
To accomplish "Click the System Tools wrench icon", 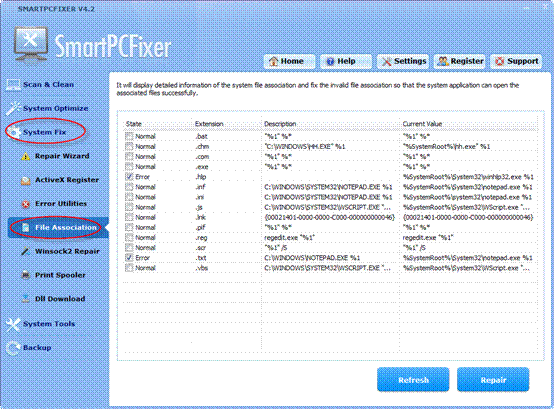I will click(13, 324).
